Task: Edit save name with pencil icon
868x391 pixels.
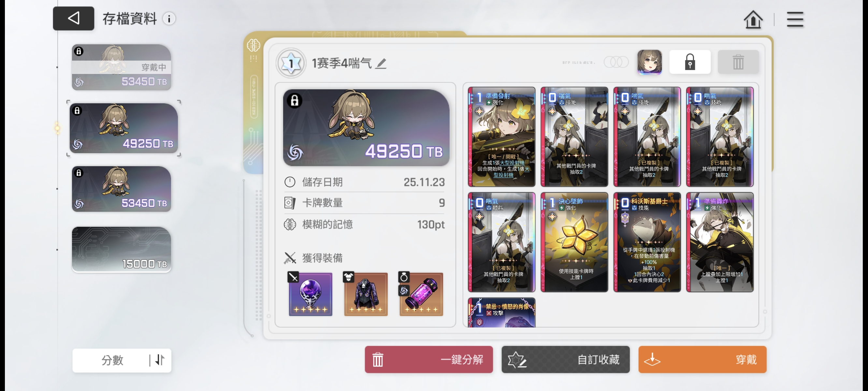Action: coord(381,63)
